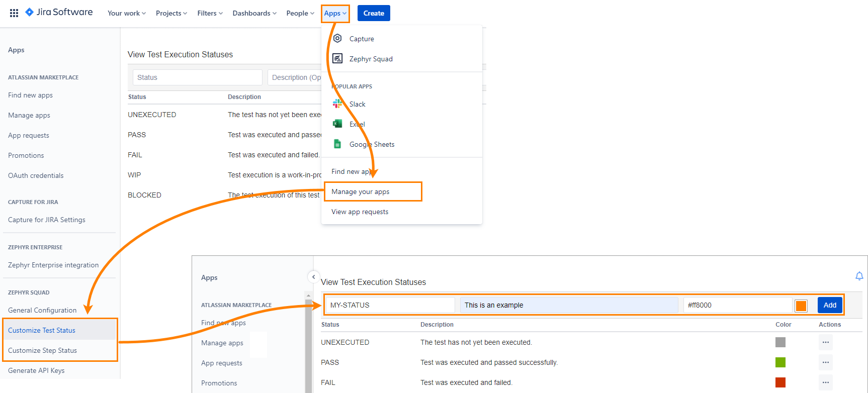Screen dimensions: 868x393
Task: Click the 'This is an example' description field
Action: tap(569, 305)
